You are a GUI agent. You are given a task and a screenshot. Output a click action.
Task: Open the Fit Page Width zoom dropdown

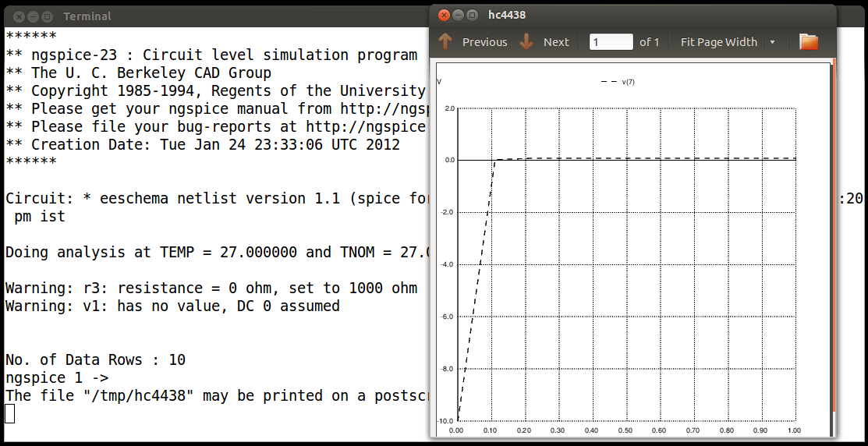(728, 42)
